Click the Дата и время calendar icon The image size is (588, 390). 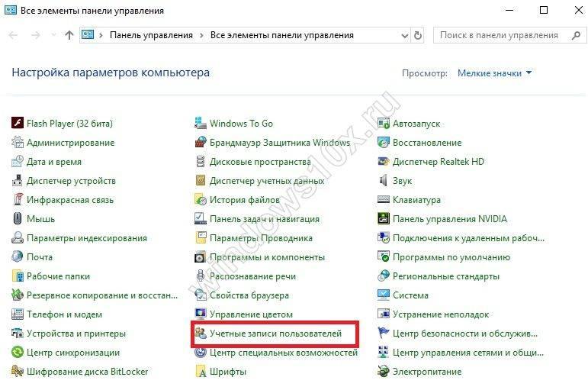(x=18, y=161)
